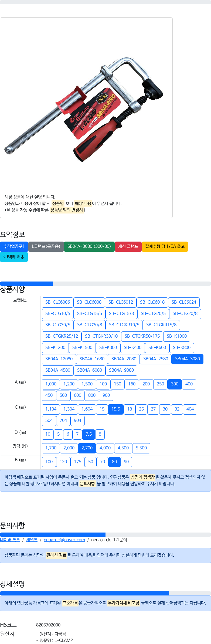
Task: Choose B value 100
Action: tap(49, 462)
